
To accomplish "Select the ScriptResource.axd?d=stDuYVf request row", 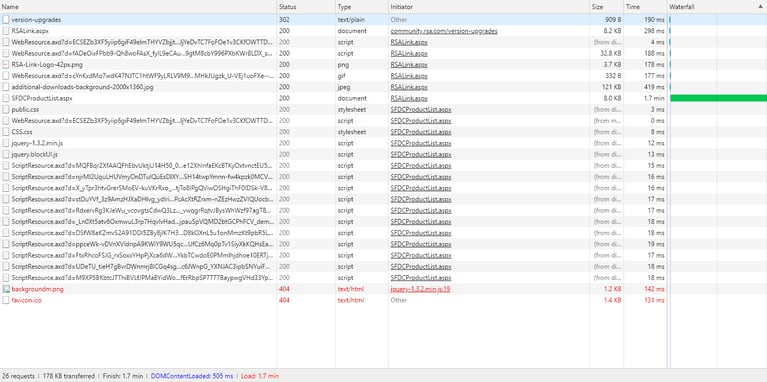I will (x=383, y=200).
